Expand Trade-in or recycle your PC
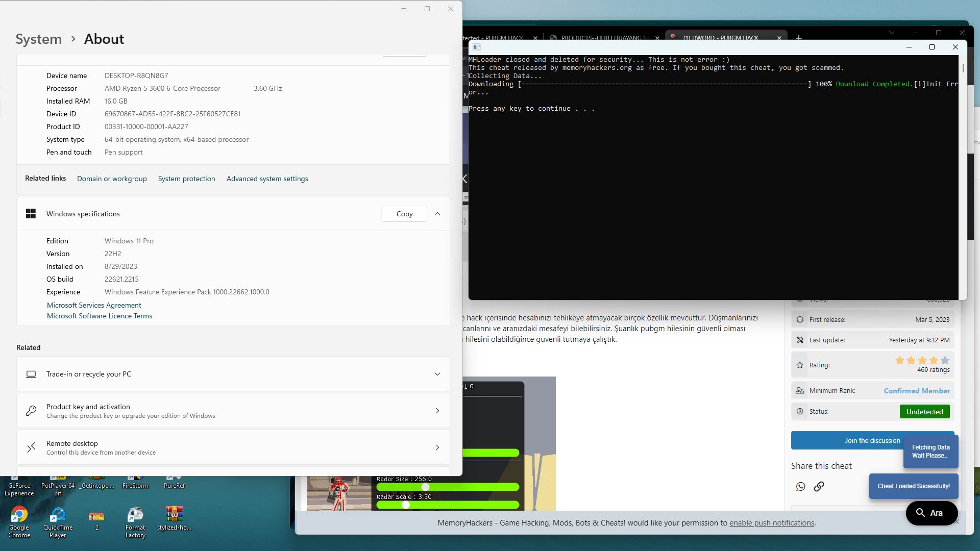The height and width of the screenshot is (551, 980). (437, 374)
